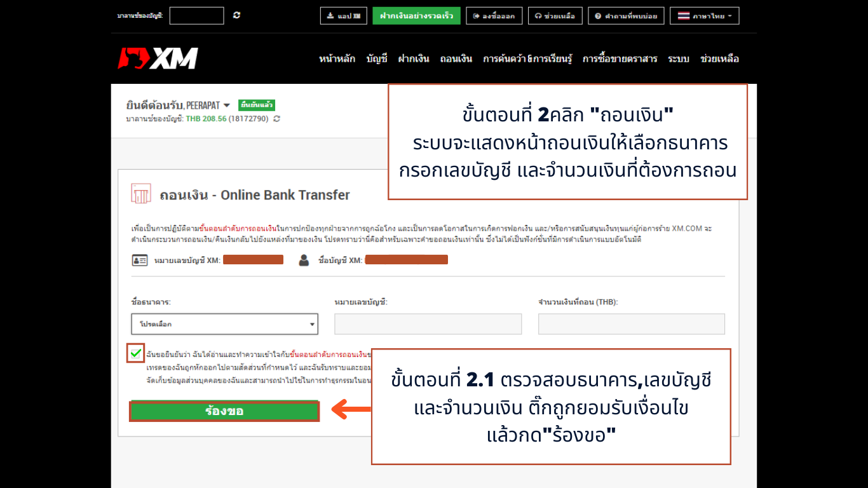This screenshot has width=868, height=488.
Task: Open the ถอนเงิน menu
Action: 456,59
